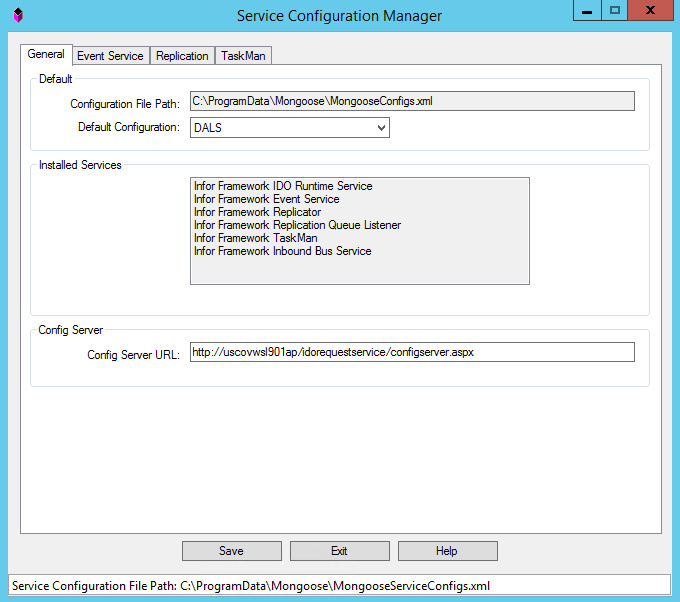Click the Configuration File Path field
The image size is (680, 602).
point(412,101)
